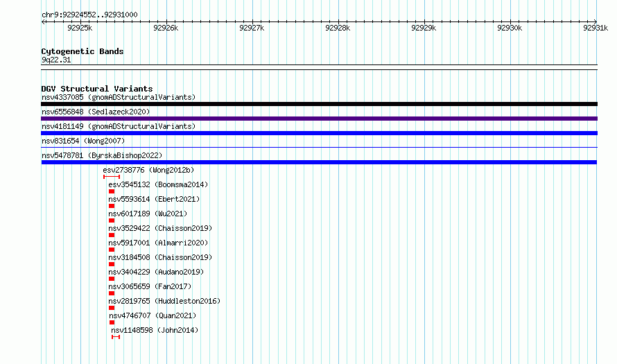The image size is (617, 364).
Task: Open the esv2738776 (Wong2012b) label
Action: (148, 170)
